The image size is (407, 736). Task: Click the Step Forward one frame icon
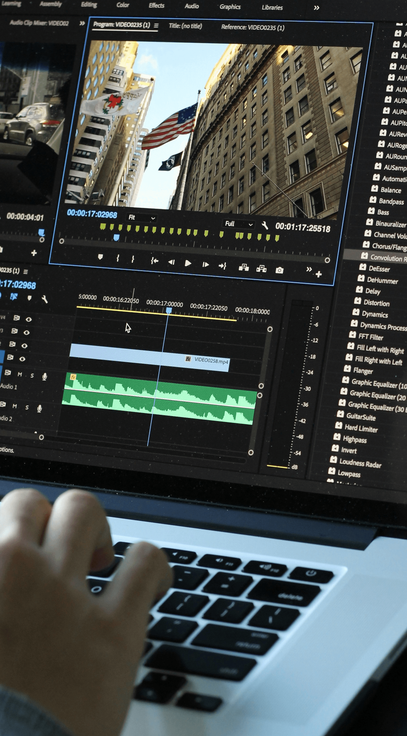pos(205,265)
